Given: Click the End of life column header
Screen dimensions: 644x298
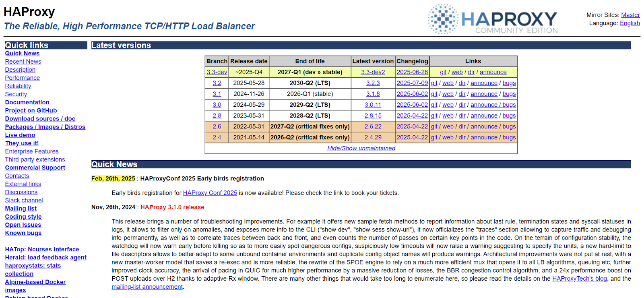Looking at the screenshot, I should (310, 61).
